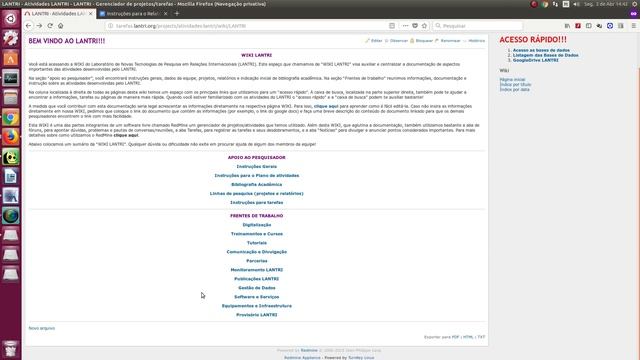Open the GoogleDrive LANTRI link
640x360 pixels.
tap(536, 60)
